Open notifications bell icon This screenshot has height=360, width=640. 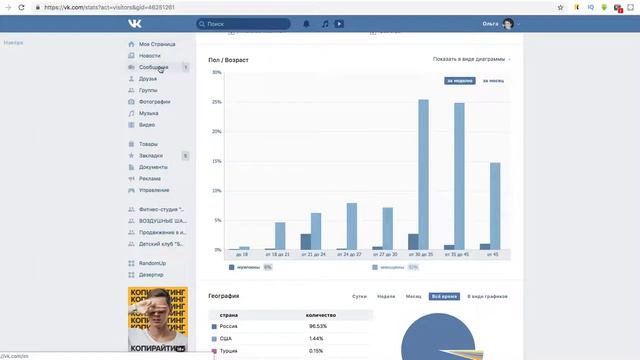(x=306, y=24)
